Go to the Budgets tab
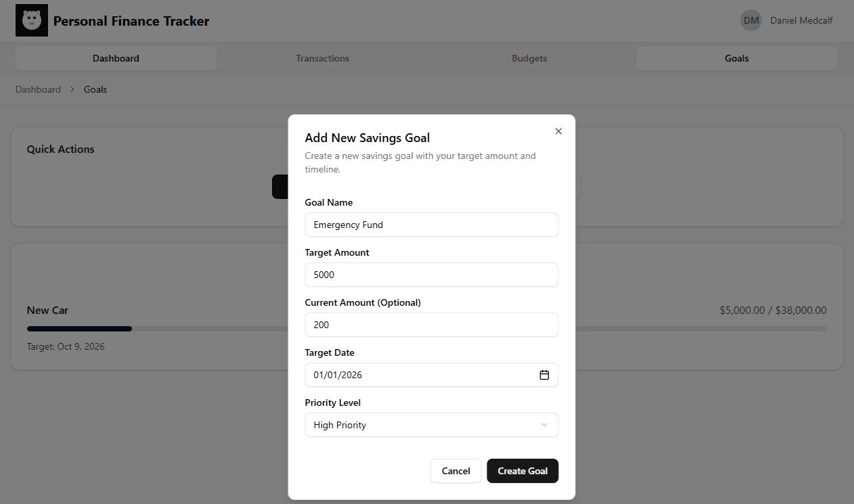 (x=529, y=58)
